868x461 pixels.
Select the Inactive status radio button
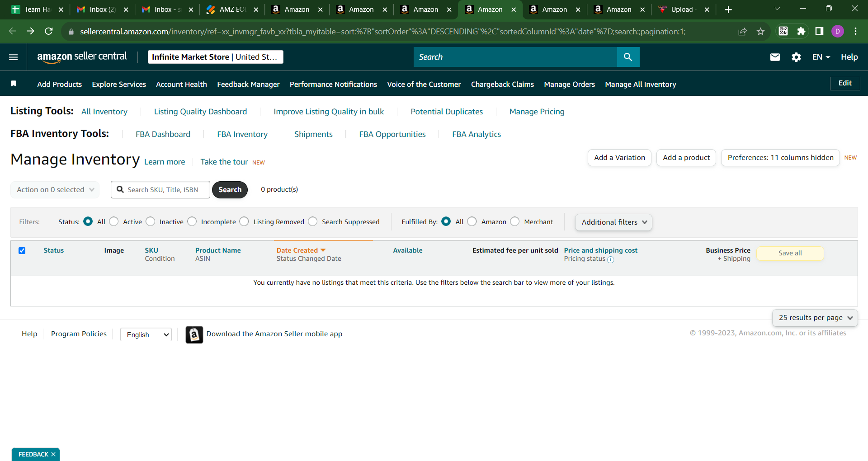(151, 221)
